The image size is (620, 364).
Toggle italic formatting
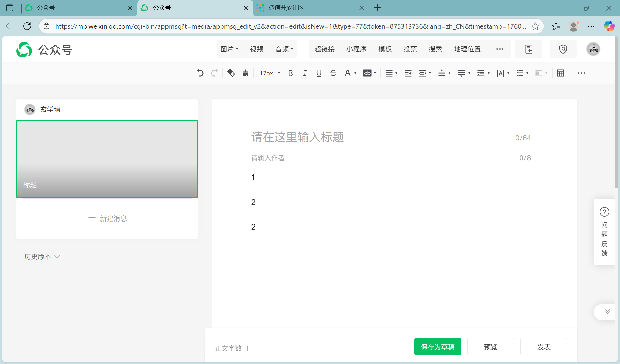coord(305,73)
